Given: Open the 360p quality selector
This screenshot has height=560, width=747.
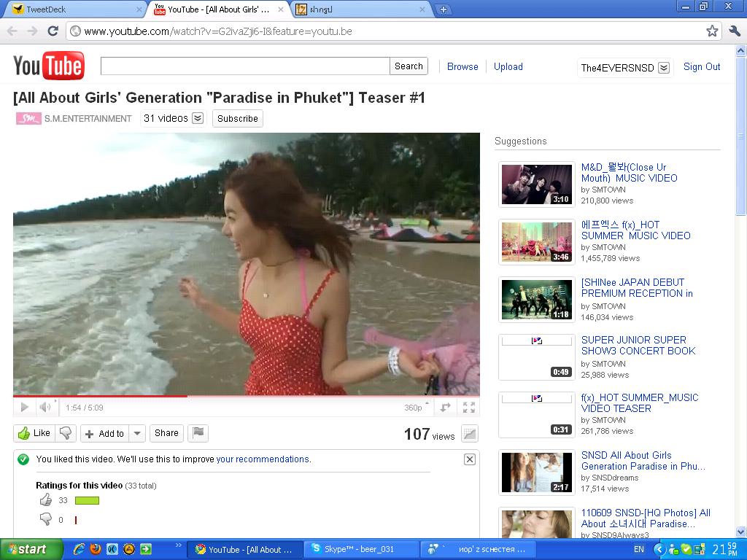Looking at the screenshot, I should 416,408.
